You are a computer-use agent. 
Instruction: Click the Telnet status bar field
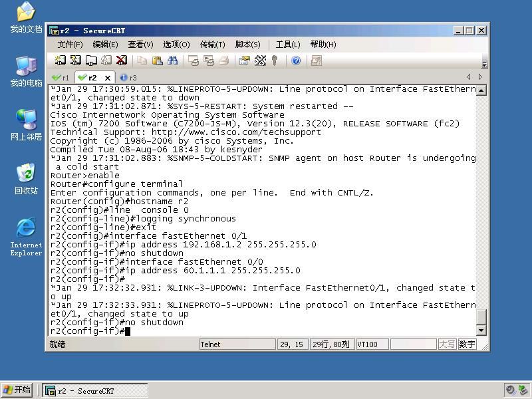click(x=237, y=344)
